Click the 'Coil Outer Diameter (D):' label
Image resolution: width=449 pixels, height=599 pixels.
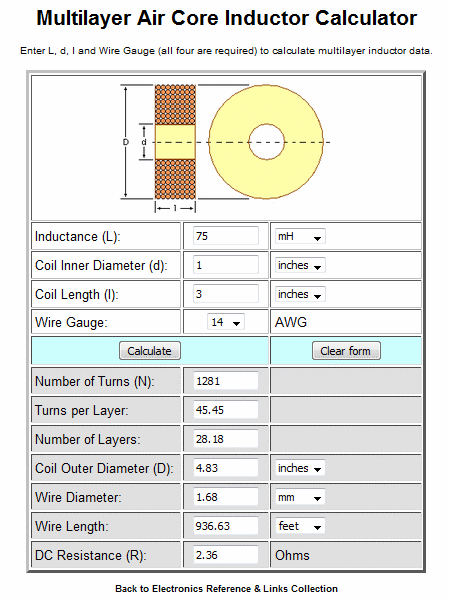104,469
